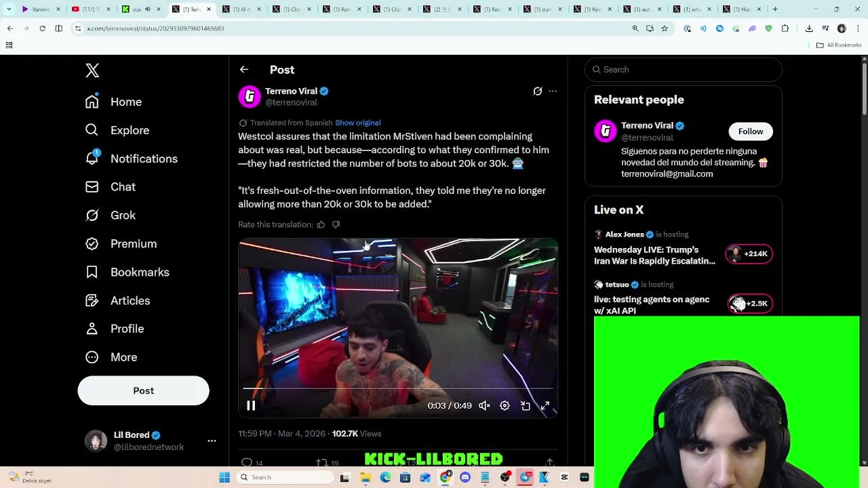This screenshot has height=488, width=868.
Task: Click the X Search field
Action: pos(684,69)
